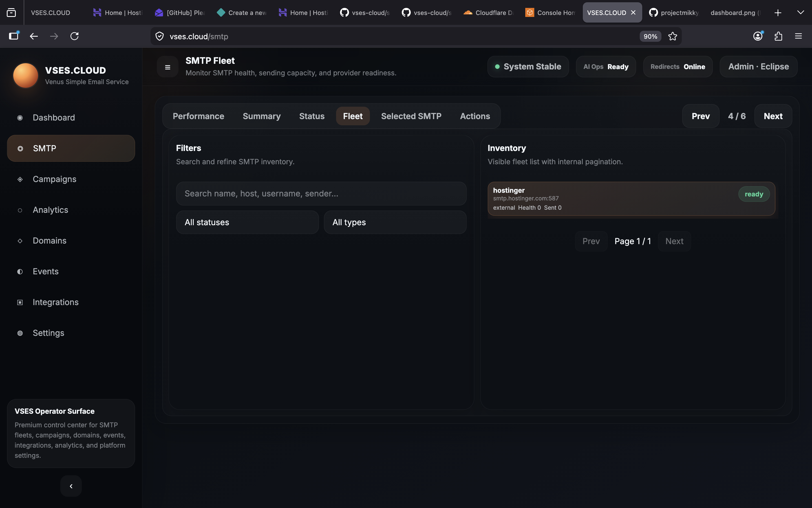Click the Redirects Online pill
The image size is (812, 508).
click(x=678, y=67)
